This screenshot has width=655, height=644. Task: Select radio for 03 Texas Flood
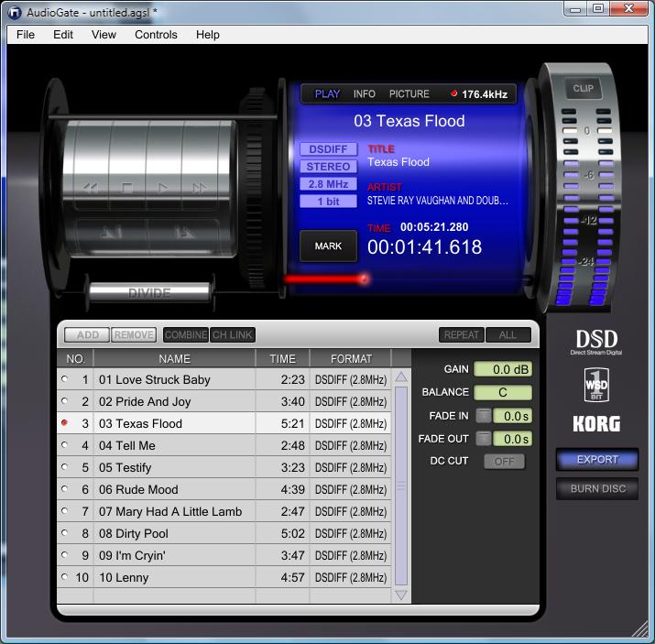pos(64,422)
